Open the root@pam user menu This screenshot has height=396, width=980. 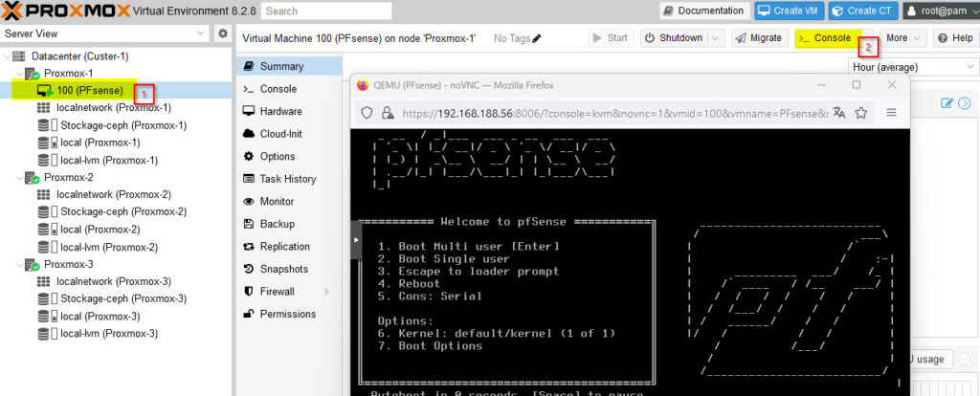[x=942, y=11]
